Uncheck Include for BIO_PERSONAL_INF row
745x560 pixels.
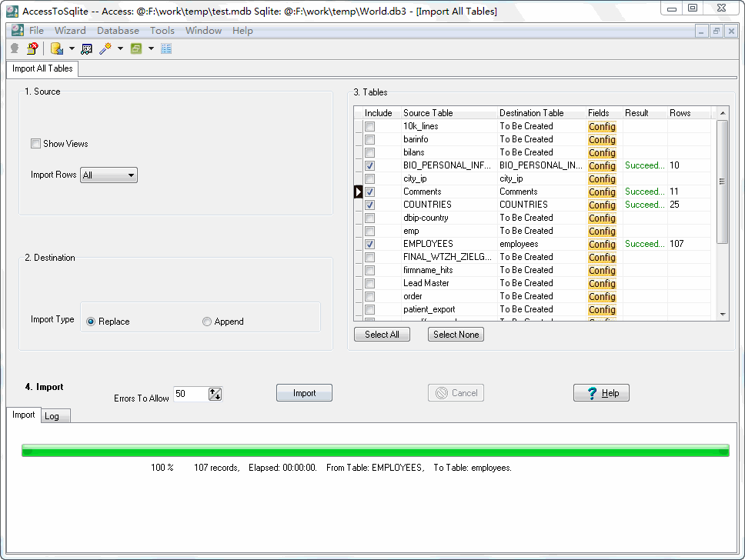click(369, 165)
